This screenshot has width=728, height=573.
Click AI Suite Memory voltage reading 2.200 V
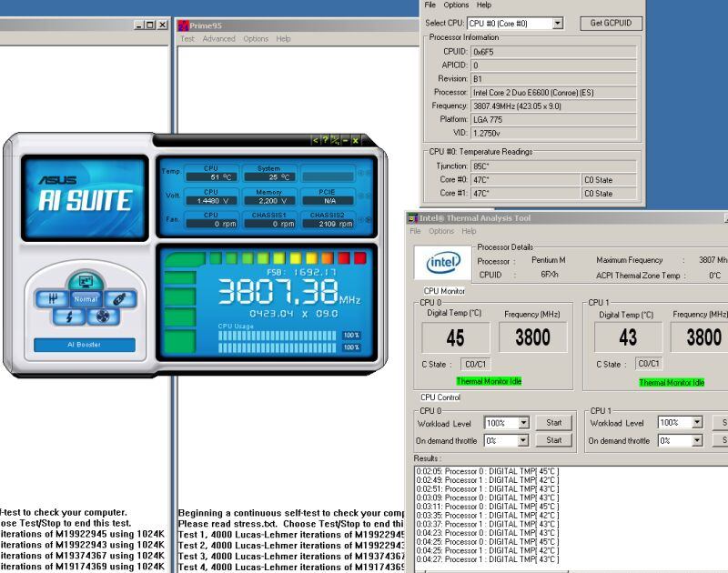[x=269, y=201]
